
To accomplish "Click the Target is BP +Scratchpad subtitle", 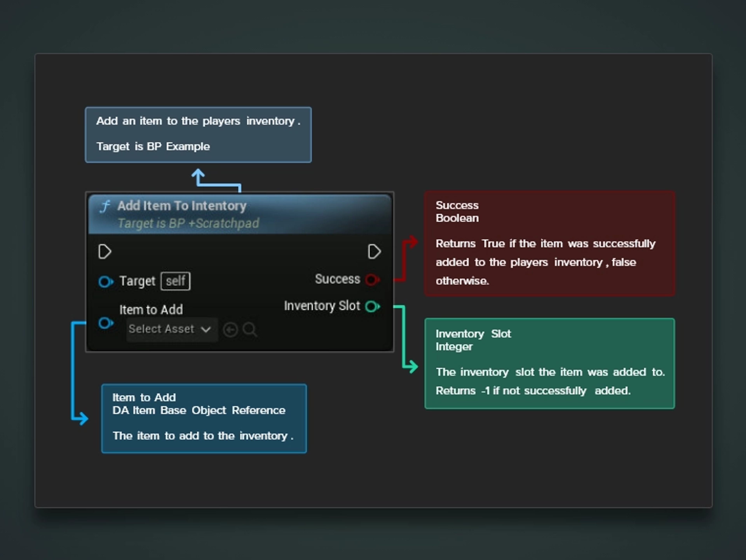I will point(189,223).
